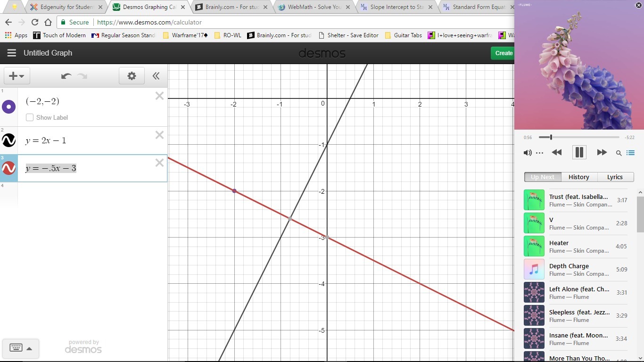The height and width of the screenshot is (362, 644).
Task: Redo the undone change
Action: point(83,76)
